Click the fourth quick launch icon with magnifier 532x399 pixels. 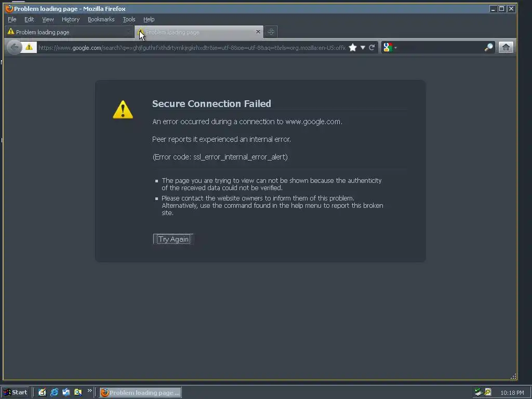point(78,393)
